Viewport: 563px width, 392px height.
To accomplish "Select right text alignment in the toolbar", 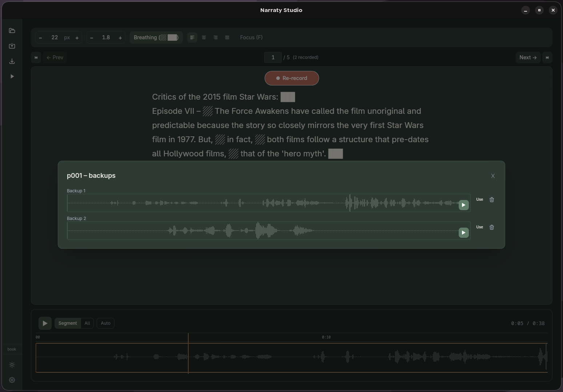I will click(x=216, y=37).
